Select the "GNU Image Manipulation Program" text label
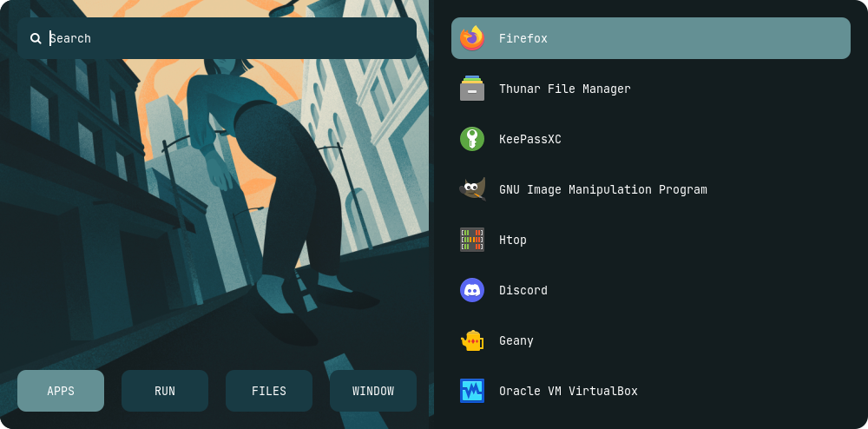Screen dimensions: 868x429 [x=602, y=189]
